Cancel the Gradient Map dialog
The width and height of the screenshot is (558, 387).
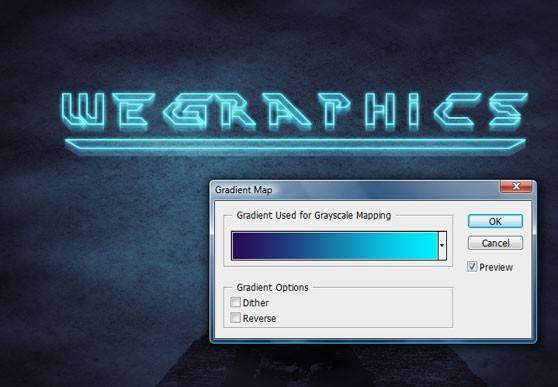[x=495, y=243]
